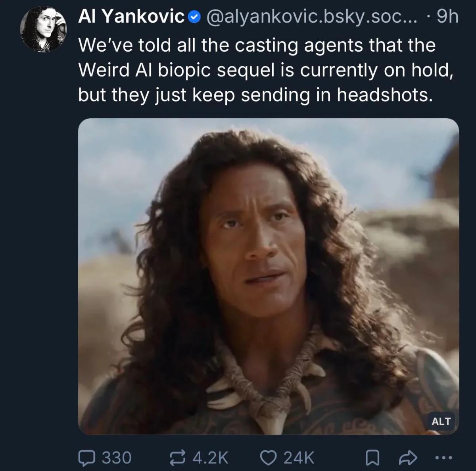Click the 4.2K reposts count
The height and width of the screenshot is (471, 476).
point(210,458)
